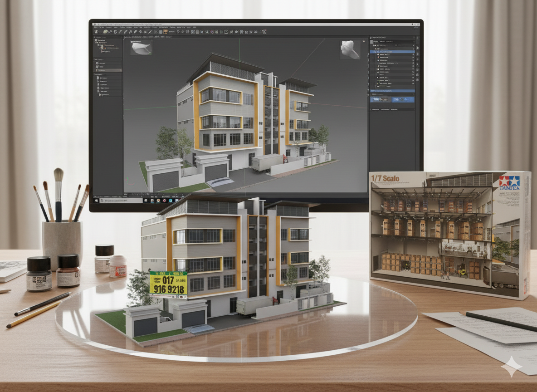Click the view thumbnail in the viewport's top-right corner
Screen dimensions: 537x392
click(x=351, y=50)
